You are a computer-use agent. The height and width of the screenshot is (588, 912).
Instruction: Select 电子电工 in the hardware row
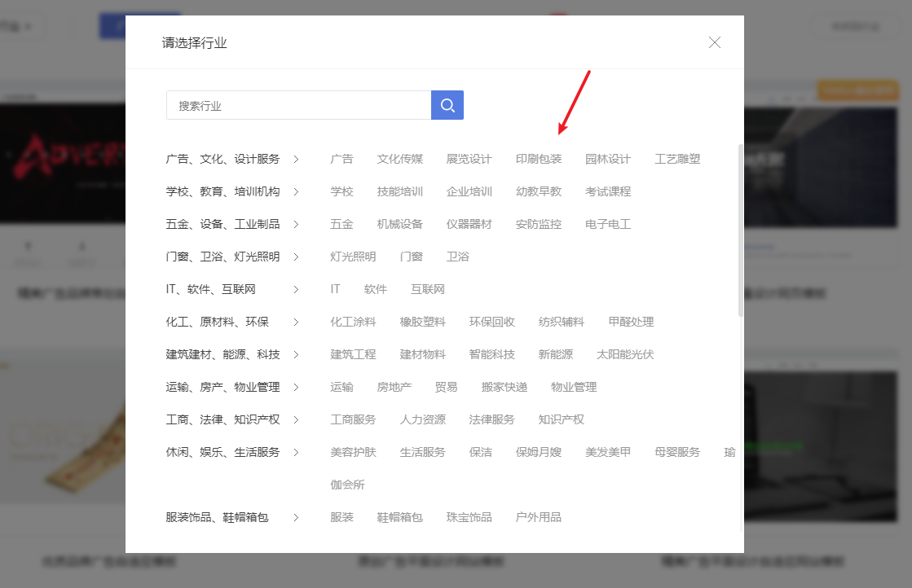tap(607, 224)
